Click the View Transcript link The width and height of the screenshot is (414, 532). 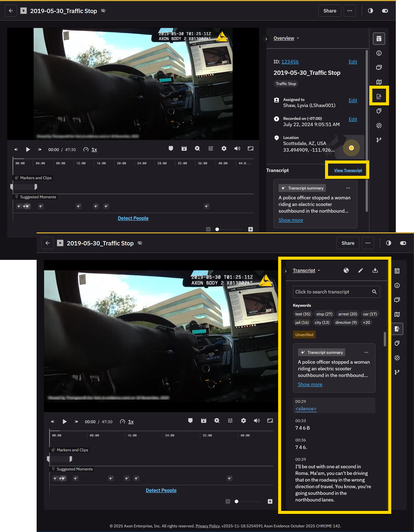pos(348,170)
